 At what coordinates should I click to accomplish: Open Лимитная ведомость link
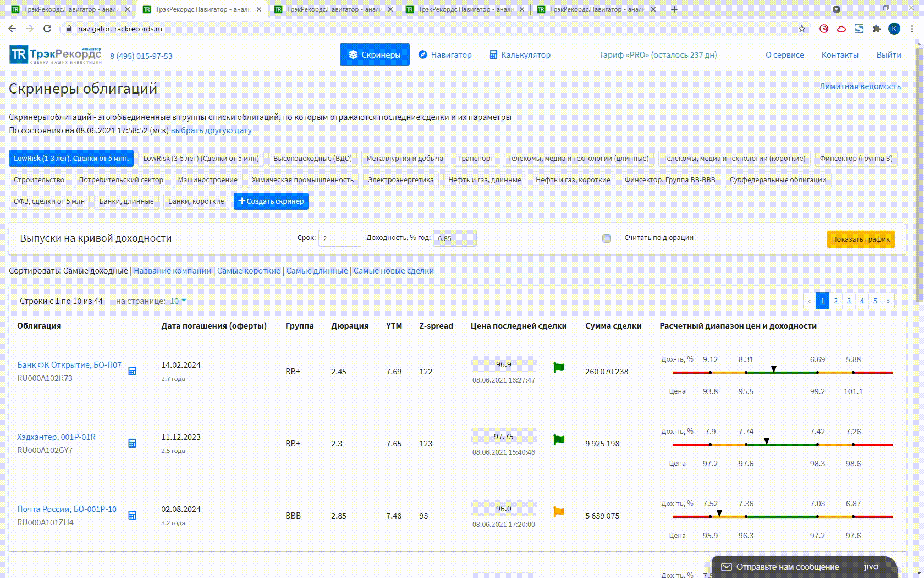click(860, 86)
